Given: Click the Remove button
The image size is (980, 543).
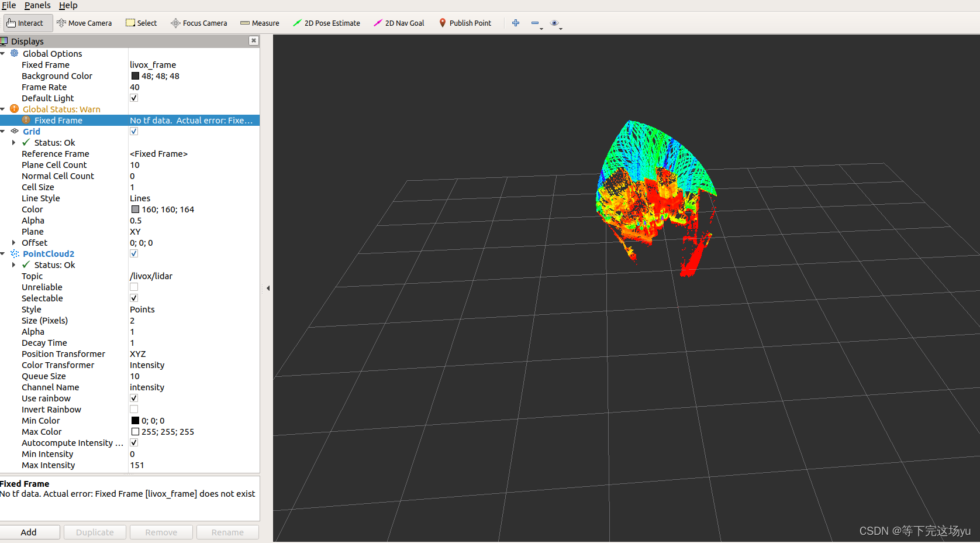Looking at the screenshot, I should [161, 532].
